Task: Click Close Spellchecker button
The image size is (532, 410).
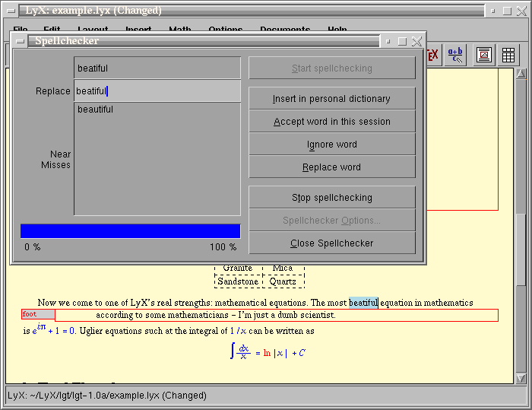Action: click(332, 243)
